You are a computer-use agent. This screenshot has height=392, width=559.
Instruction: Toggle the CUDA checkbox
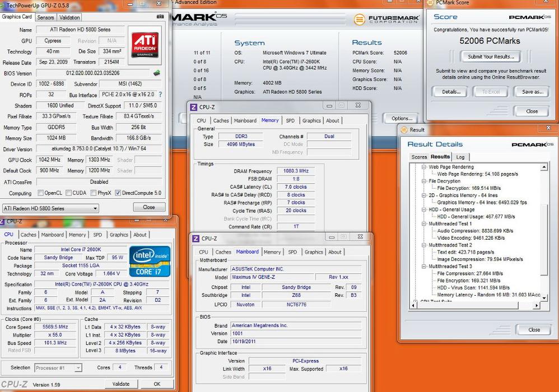[69, 193]
